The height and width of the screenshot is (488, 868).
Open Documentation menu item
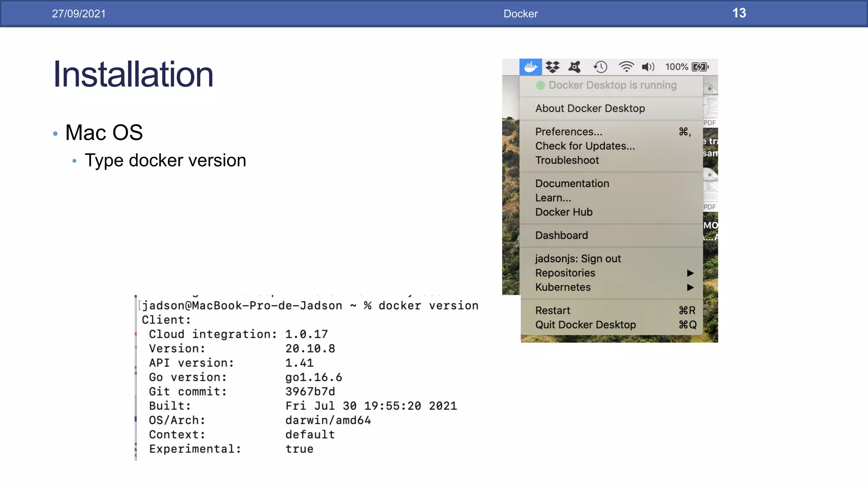pyautogui.click(x=572, y=183)
